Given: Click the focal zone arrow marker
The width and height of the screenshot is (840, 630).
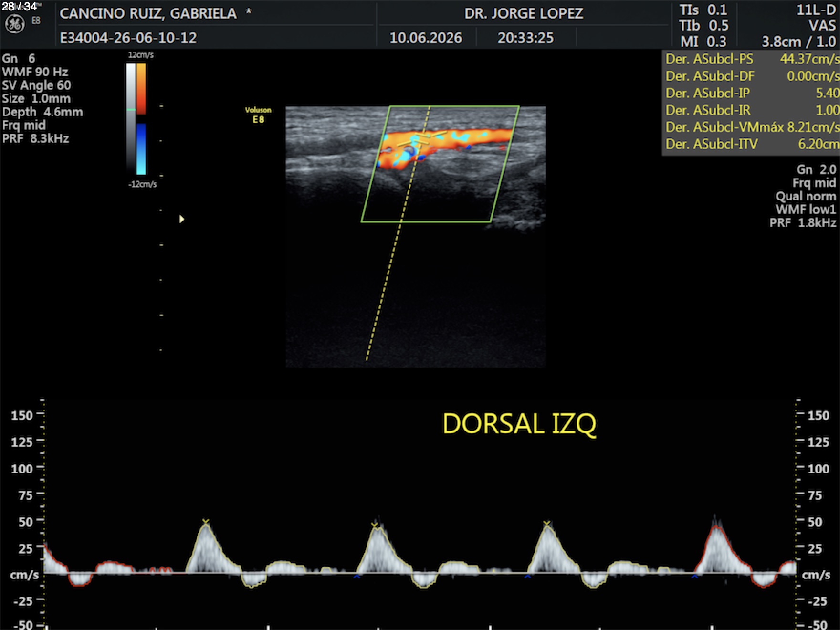Looking at the screenshot, I should [x=182, y=219].
